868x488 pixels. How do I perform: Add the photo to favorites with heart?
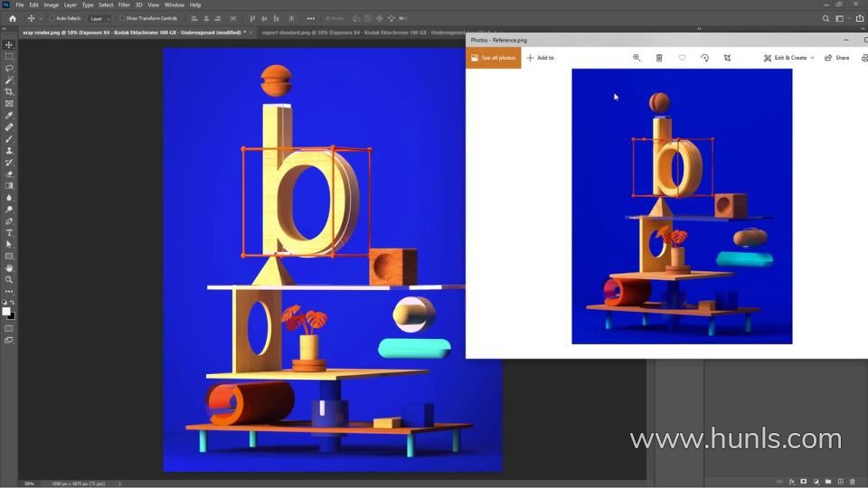pos(682,58)
